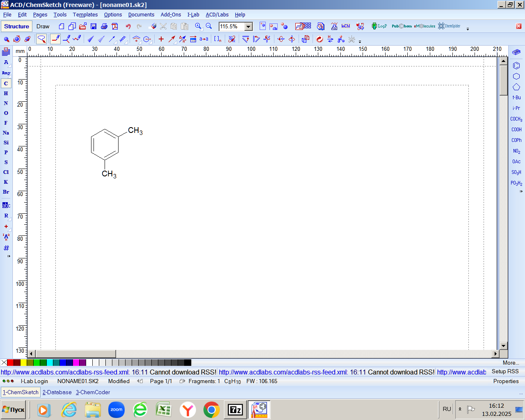Select the Draw Normal bond tool
Screen dimensions: 525x420
tap(55, 39)
